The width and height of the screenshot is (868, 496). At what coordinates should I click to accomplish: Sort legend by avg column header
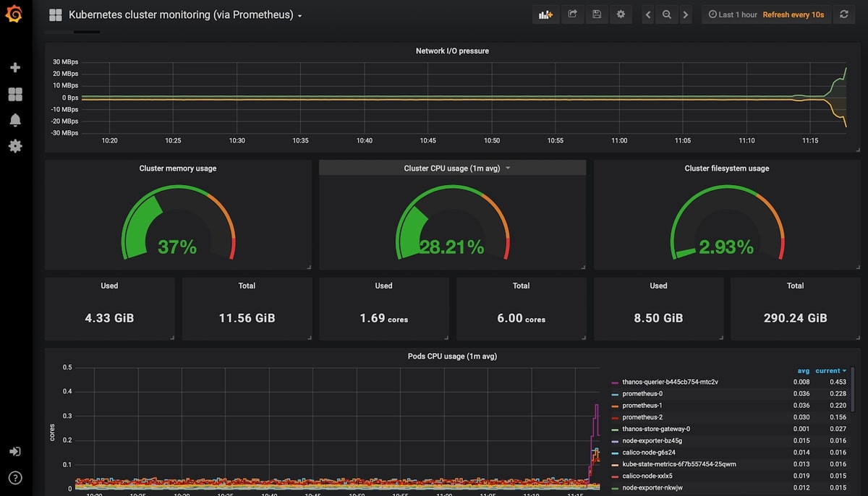803,371
